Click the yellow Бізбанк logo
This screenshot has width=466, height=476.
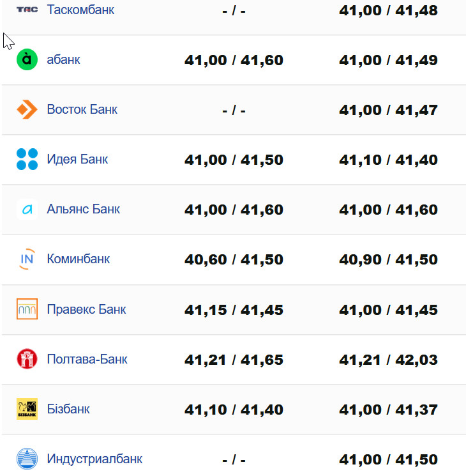(27, 409)
